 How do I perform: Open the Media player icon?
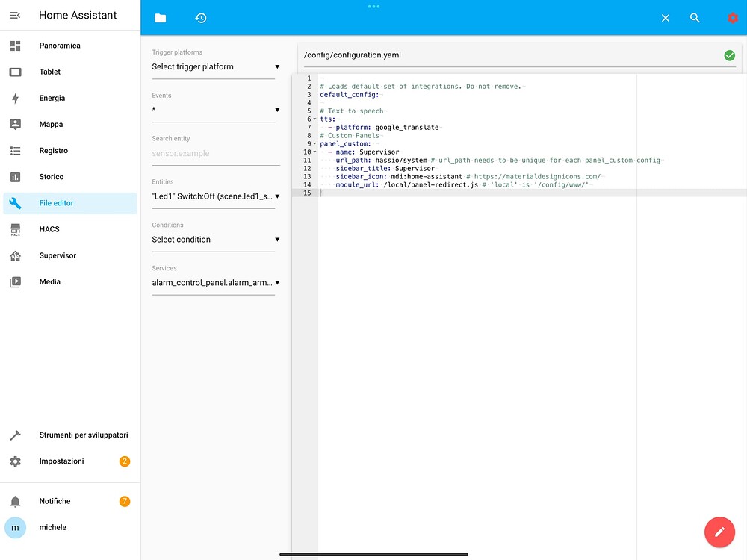tap(15, 282)
